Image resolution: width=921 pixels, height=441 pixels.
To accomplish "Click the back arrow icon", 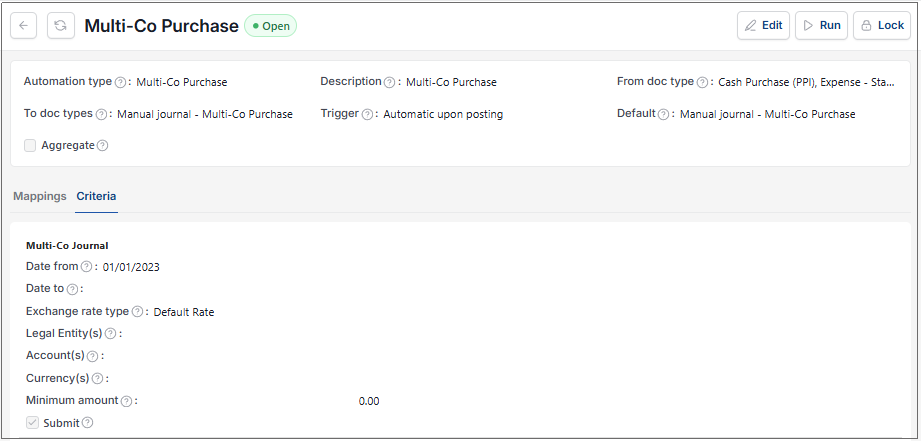I will click(x=23, y=26).
